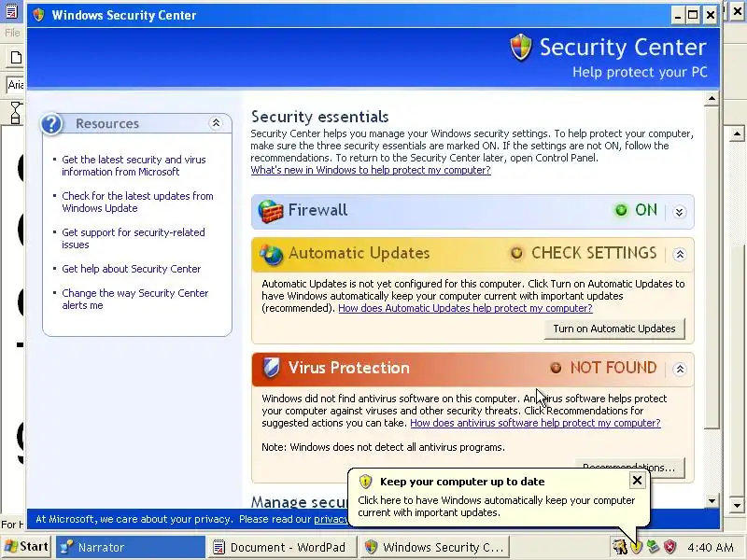Click WordPad's font name box showing Arial
Viewport: 747px width, 560px height.
tap(15, 84)
